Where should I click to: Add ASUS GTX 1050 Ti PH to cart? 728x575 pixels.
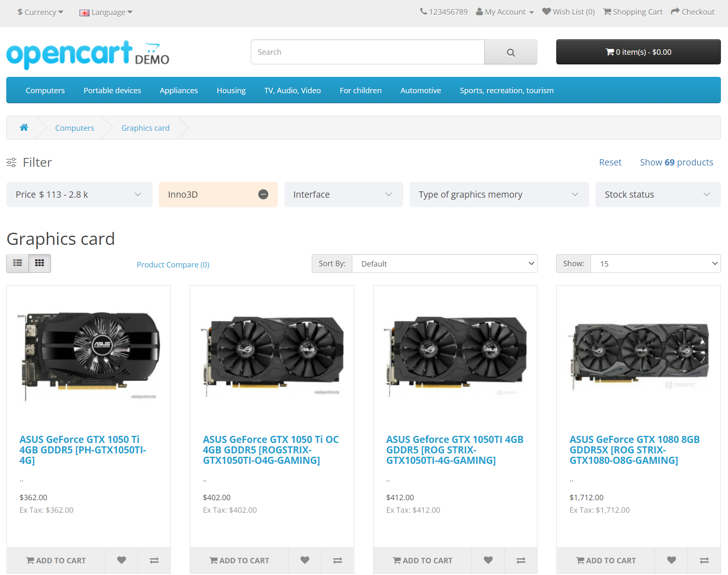point(56,560)
